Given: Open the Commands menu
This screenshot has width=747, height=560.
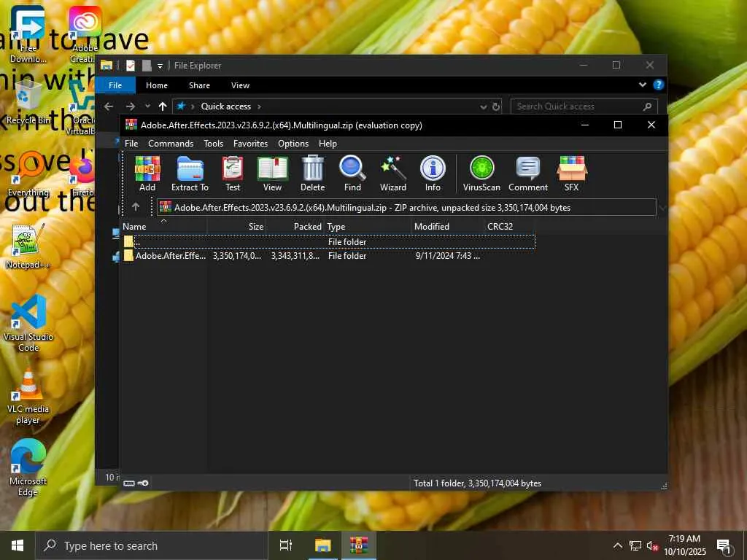Looking at the screenshot, I should [x=171, y=144].
